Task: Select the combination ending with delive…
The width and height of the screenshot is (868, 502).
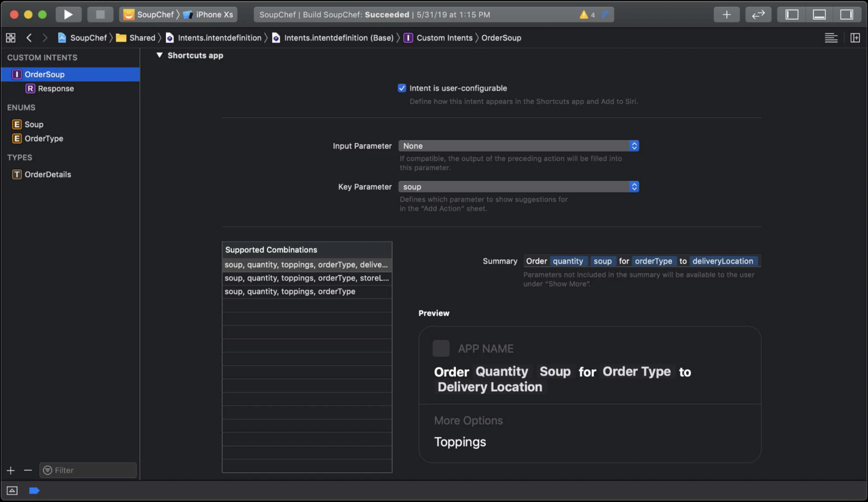Action: point(307,265)
